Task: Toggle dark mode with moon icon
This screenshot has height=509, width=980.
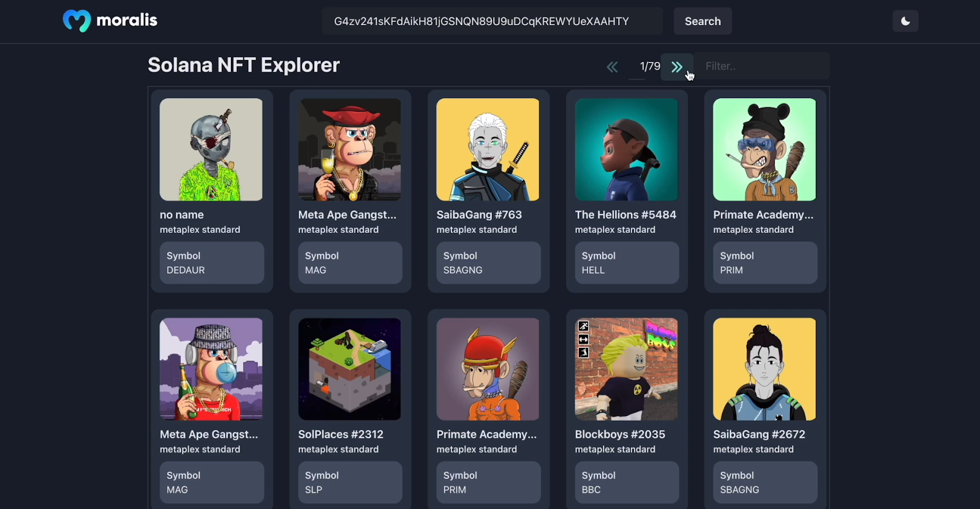Action: pos(905,21)
